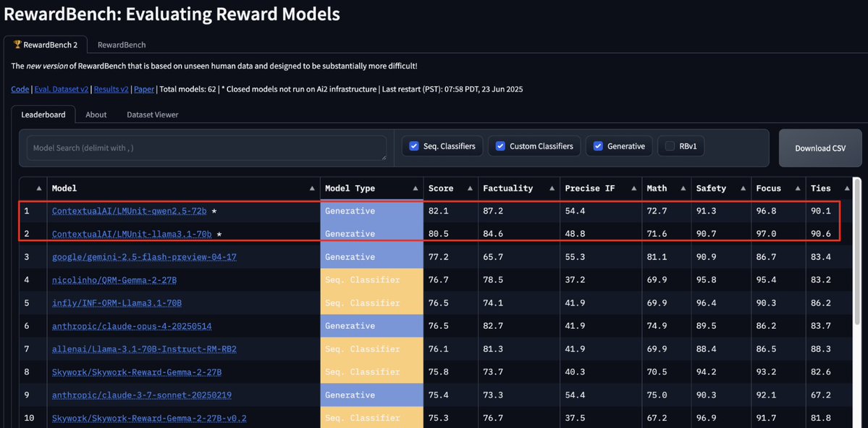The height and width of the screenshot is (428, 868).
Task: Open the Paper link
Action: (x=144, y=88)
